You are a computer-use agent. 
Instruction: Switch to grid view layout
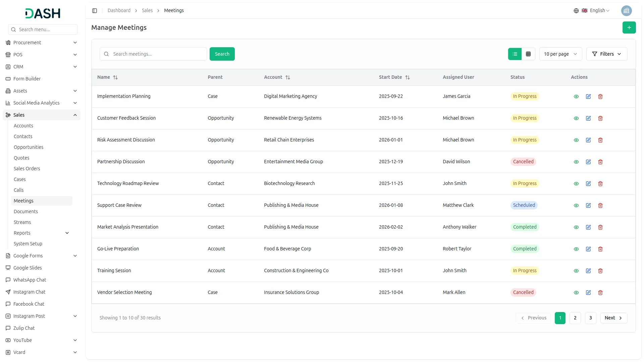point(528,54)
